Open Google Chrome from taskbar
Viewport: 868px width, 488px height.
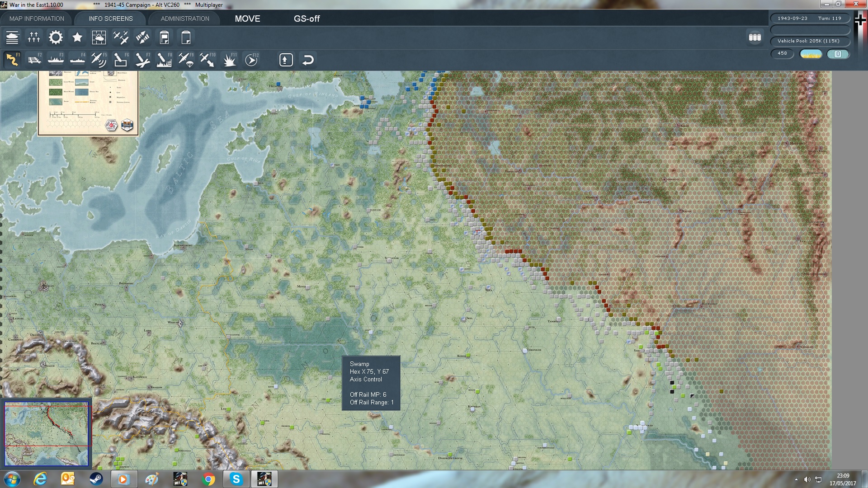coord(208,479)
